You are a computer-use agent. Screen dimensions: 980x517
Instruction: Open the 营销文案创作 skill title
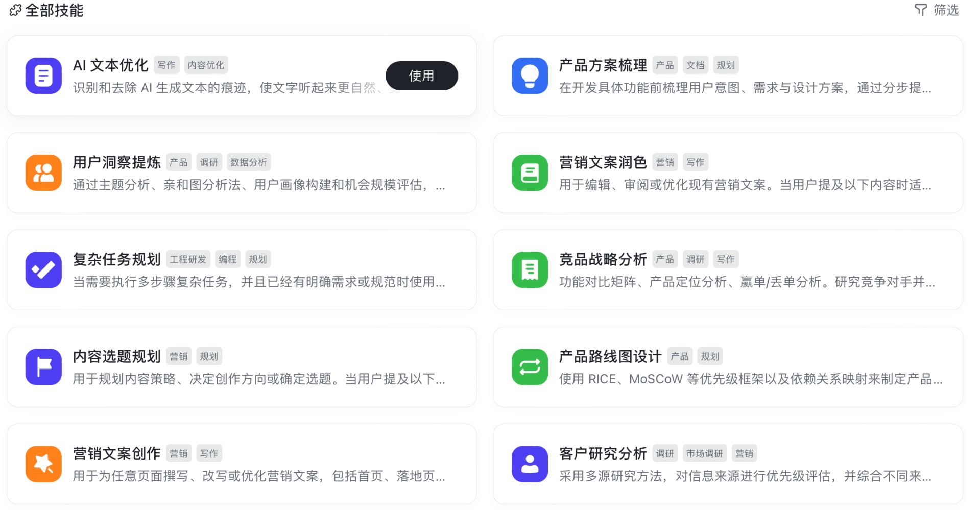(116, 453)
